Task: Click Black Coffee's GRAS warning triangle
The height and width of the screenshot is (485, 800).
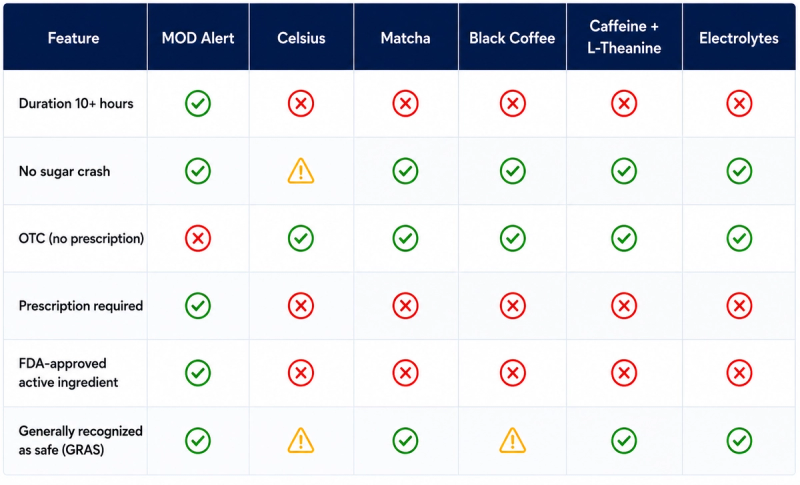Action: [x=512, y=441]
